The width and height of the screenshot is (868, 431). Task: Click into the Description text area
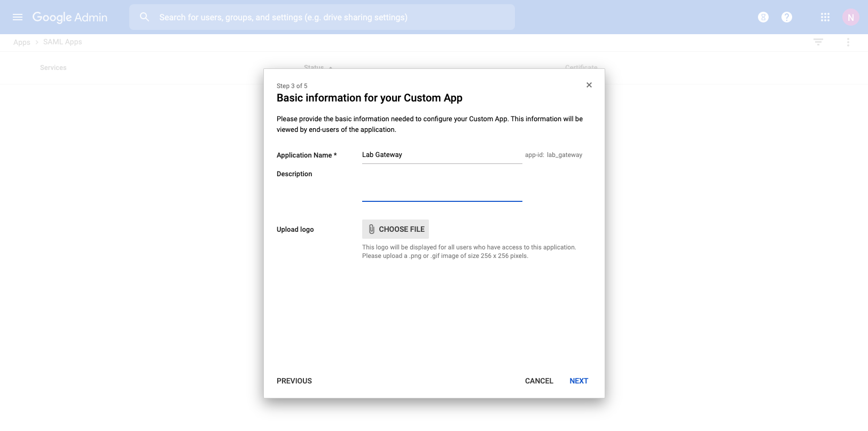[x=441, y=187]
